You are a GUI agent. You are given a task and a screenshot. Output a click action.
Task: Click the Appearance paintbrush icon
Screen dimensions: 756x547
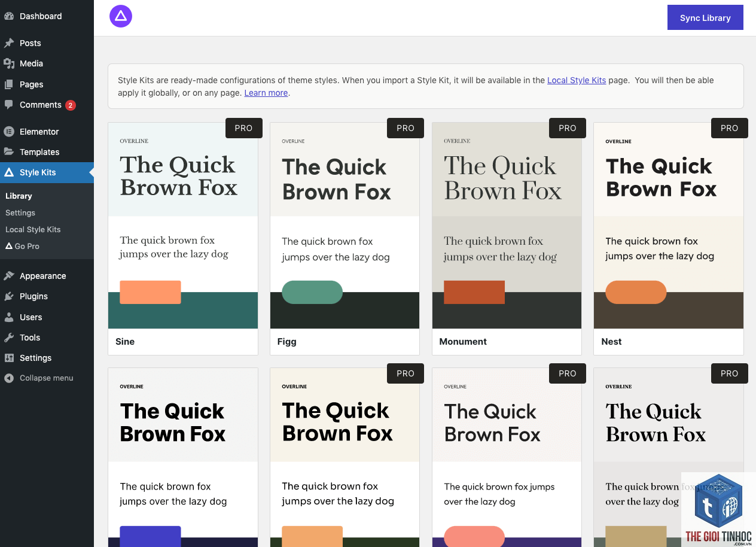[x=9, y=276]
